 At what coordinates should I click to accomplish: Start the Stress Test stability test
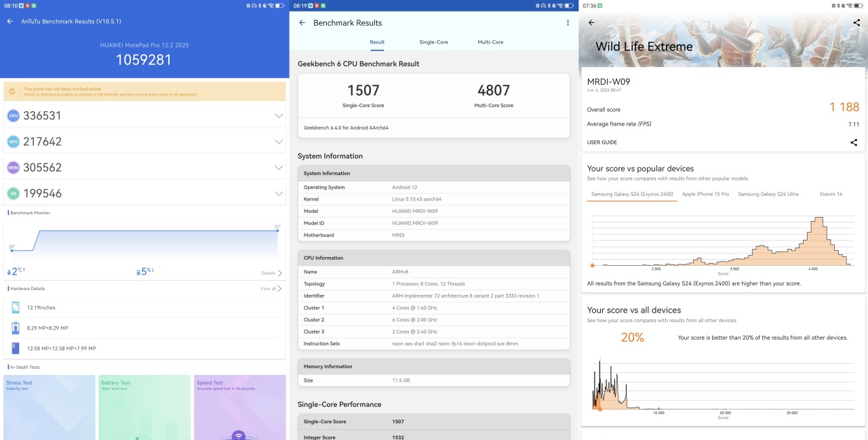[x=50, y=407]
